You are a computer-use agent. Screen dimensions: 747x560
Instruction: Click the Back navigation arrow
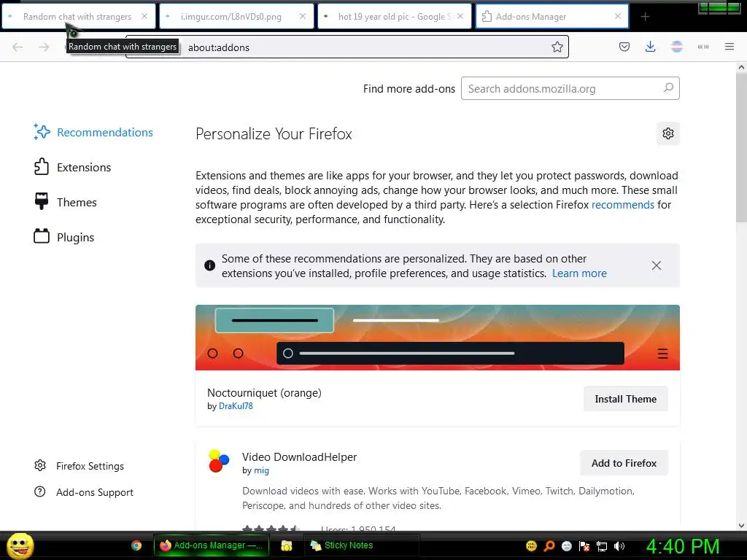18,47
